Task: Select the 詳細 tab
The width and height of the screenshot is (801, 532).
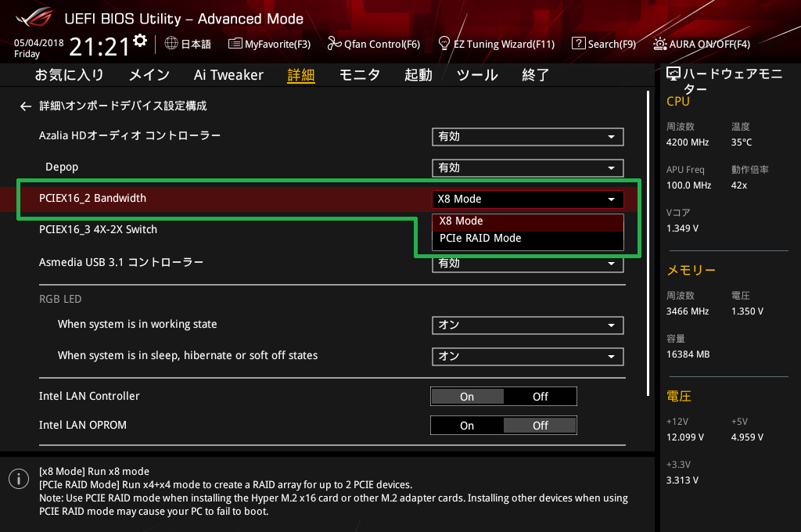Action: coord(301,75)
